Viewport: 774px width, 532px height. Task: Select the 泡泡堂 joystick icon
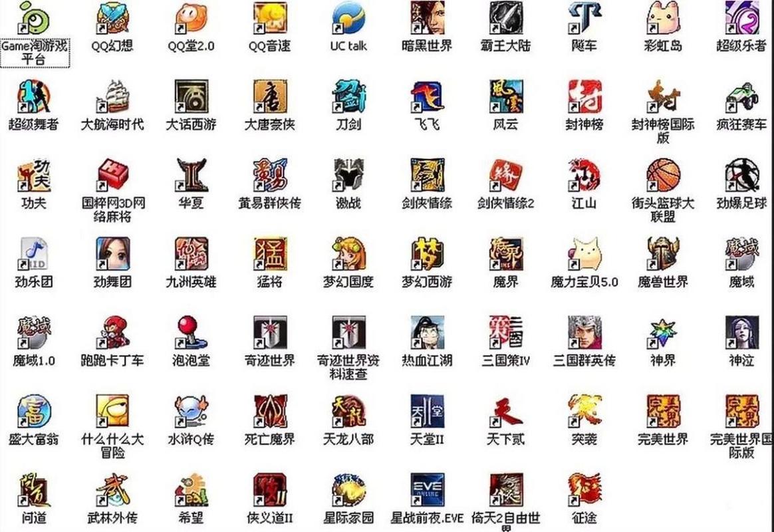192,332
